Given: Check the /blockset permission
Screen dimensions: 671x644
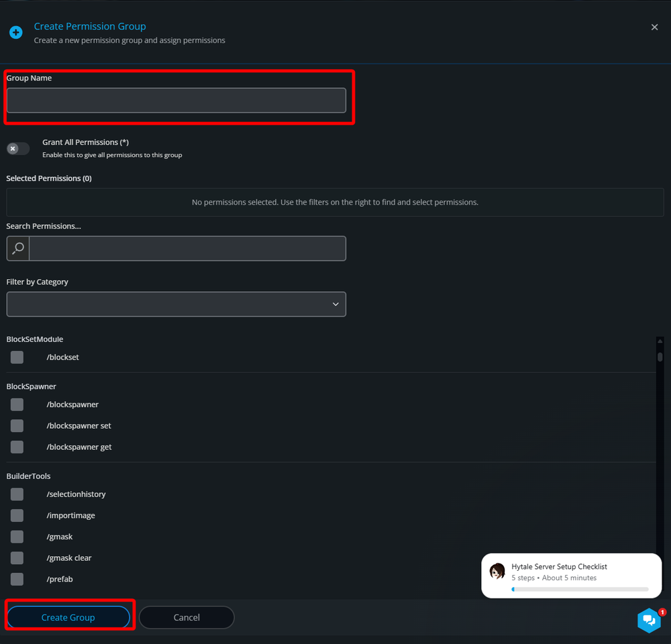Looking at the screenshot, I should click(17, 357).
